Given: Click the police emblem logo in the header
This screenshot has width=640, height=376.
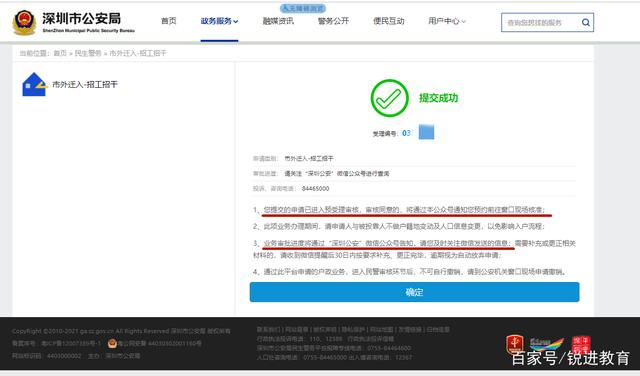Looking at the screenshot, I should [x=24, y=23].
